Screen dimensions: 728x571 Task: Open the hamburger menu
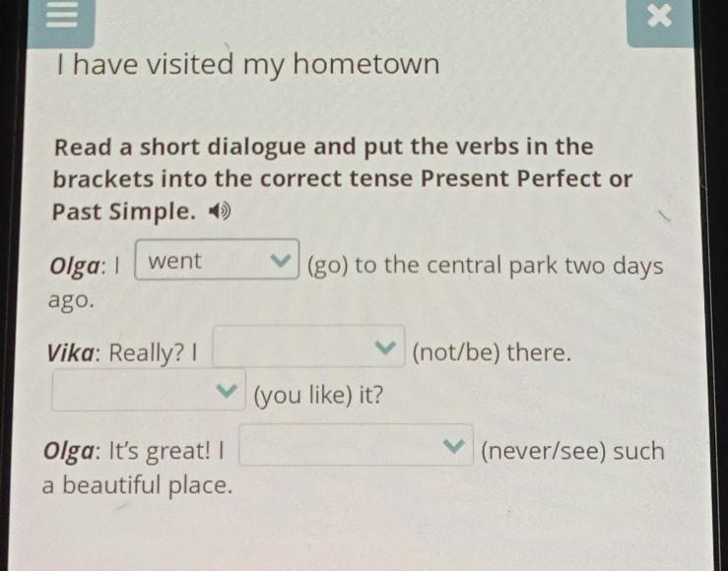65,17
